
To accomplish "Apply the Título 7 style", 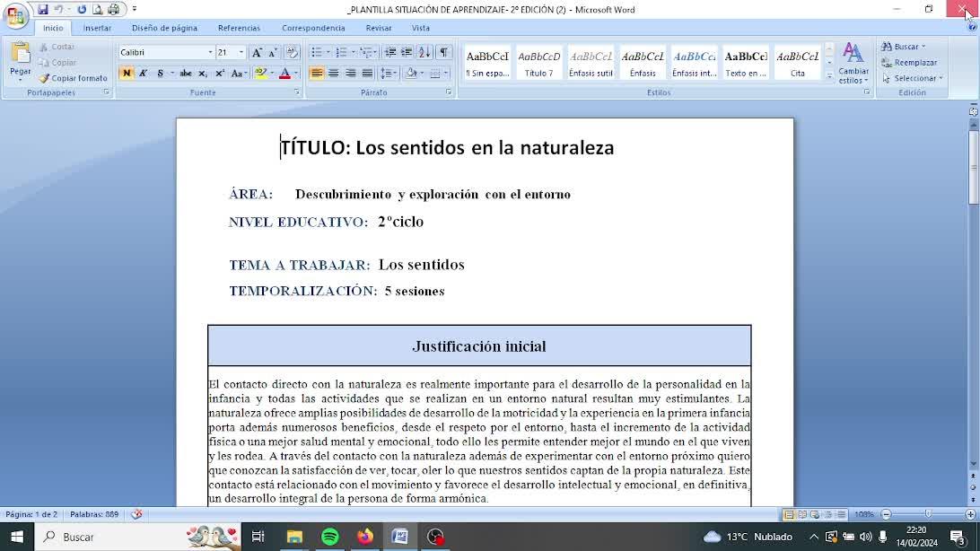I will tap(538, 63).
